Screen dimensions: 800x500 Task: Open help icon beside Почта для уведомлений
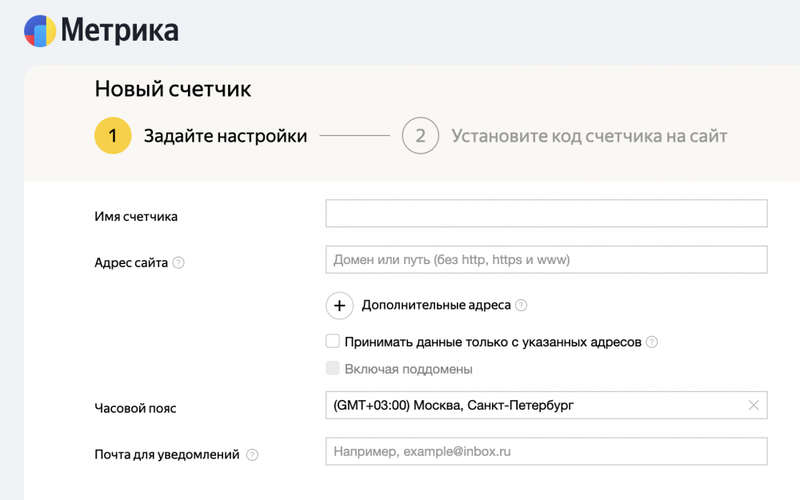coord(252,455)
